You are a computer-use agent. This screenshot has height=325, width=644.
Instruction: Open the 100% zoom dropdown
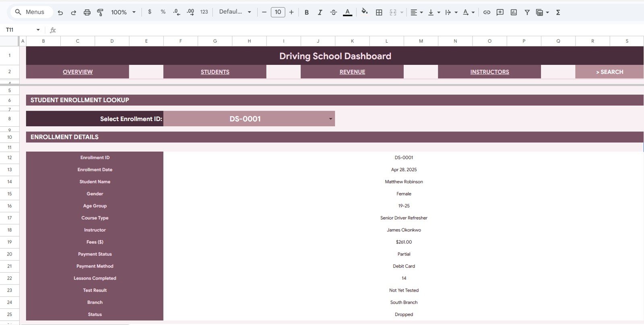tap(123, 12)
